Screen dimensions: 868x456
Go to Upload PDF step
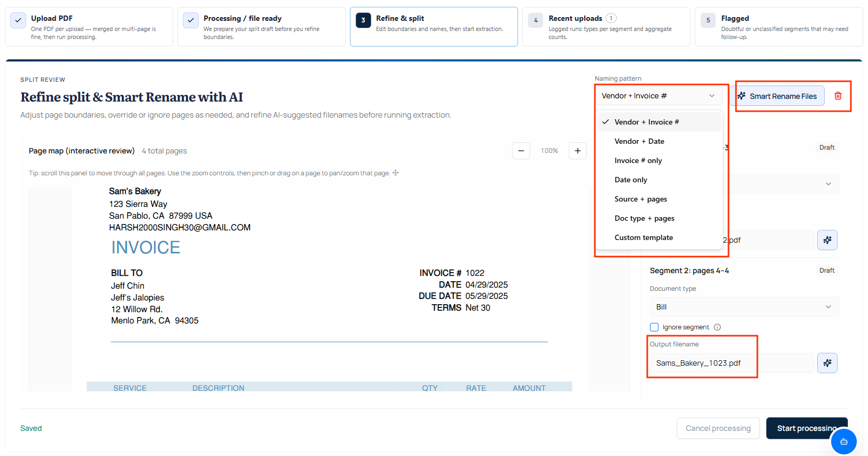[x=89, y=27]
